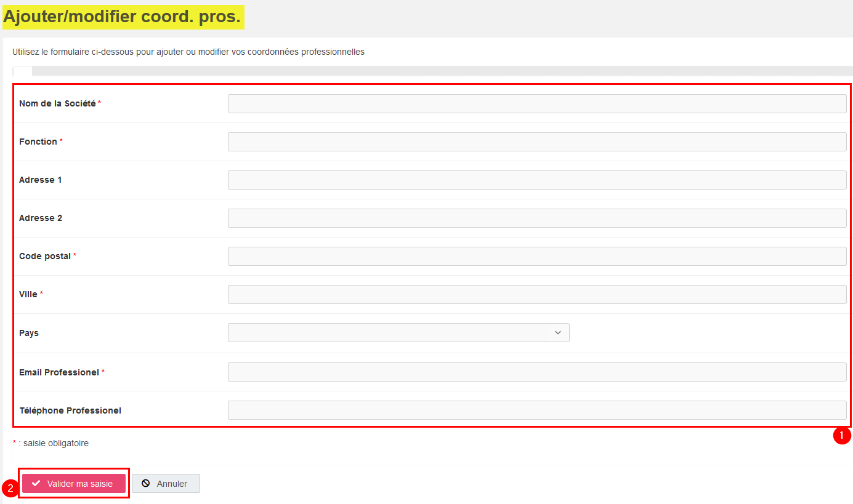Click into the Adresse 1 field

point(537,180)
